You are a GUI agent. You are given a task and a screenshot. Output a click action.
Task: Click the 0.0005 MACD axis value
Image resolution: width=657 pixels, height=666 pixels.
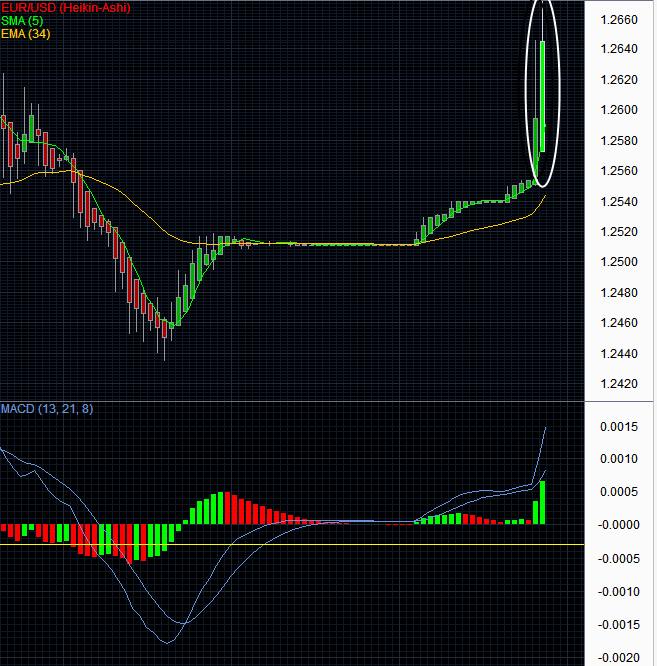619,492
